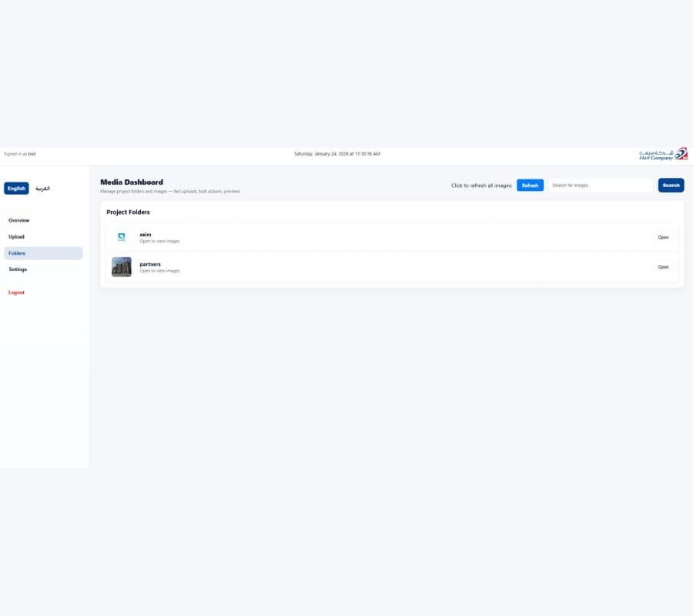Click the asim folder name
This screenshot has height=616, width=693.
(146, 234)
